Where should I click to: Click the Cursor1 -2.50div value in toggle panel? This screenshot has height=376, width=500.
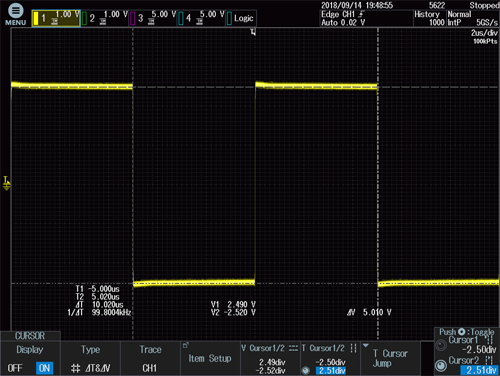479,350
